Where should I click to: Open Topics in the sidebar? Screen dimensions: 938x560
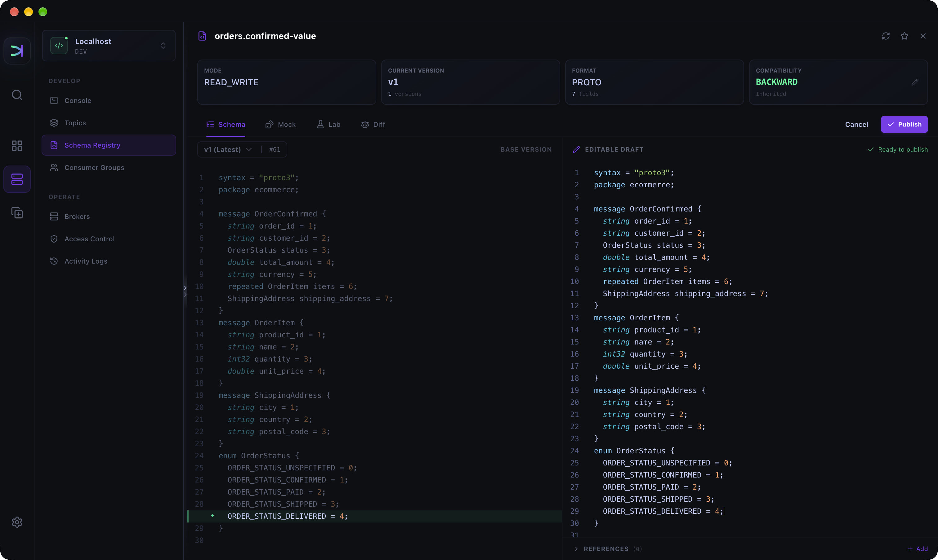[109, 123]
